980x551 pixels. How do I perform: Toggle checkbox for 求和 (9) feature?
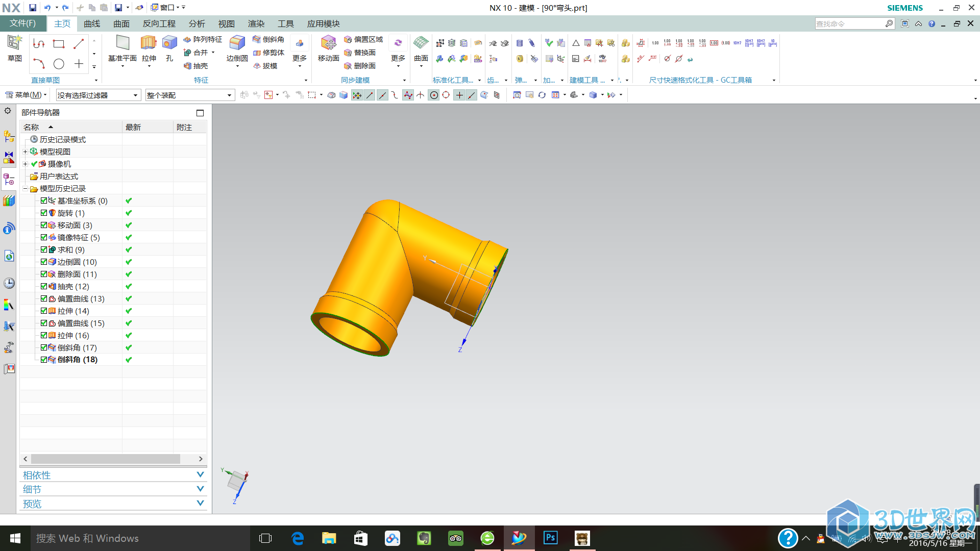coord(44,249)
